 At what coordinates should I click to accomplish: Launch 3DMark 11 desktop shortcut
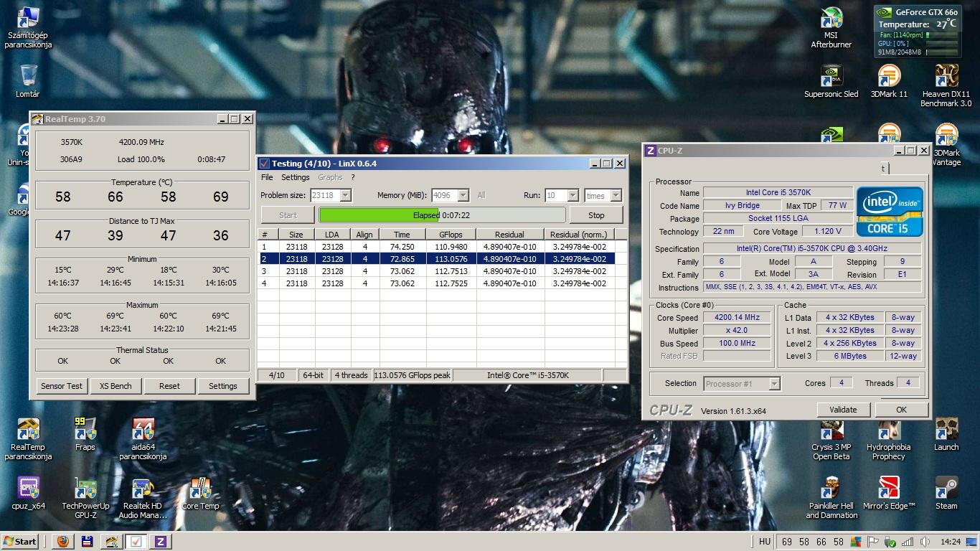889,81
